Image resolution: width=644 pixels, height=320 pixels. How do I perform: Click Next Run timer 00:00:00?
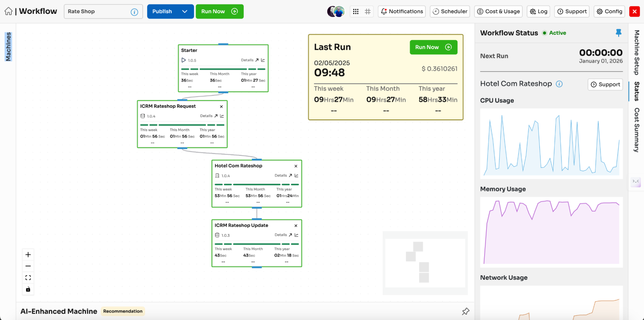point(601,53)
